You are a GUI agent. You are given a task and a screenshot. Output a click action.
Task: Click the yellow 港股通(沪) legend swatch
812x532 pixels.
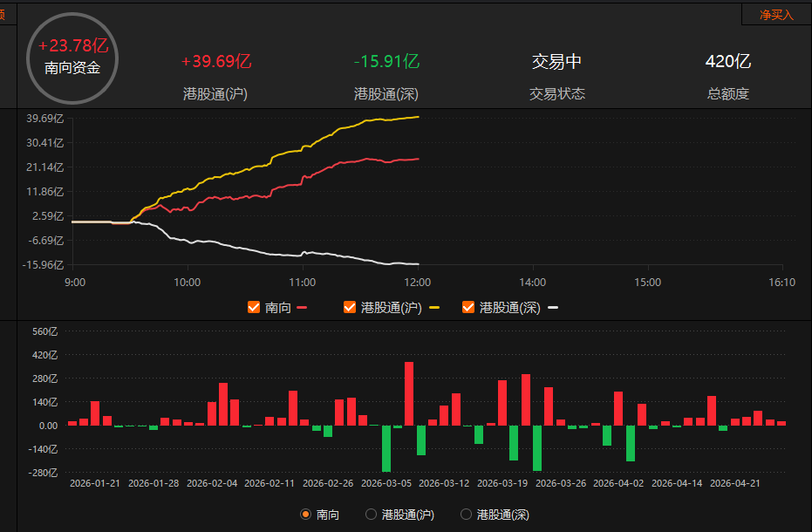(434, 308)
